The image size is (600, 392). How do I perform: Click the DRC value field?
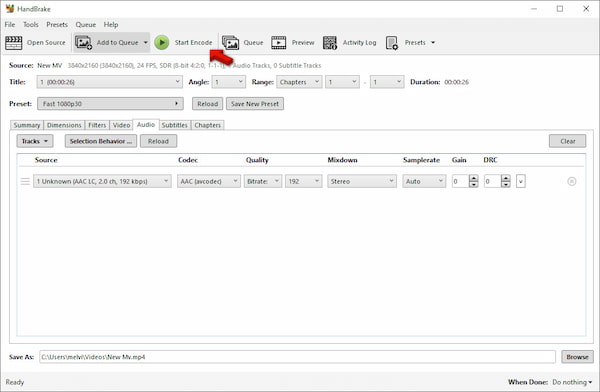tap(492, 181)
